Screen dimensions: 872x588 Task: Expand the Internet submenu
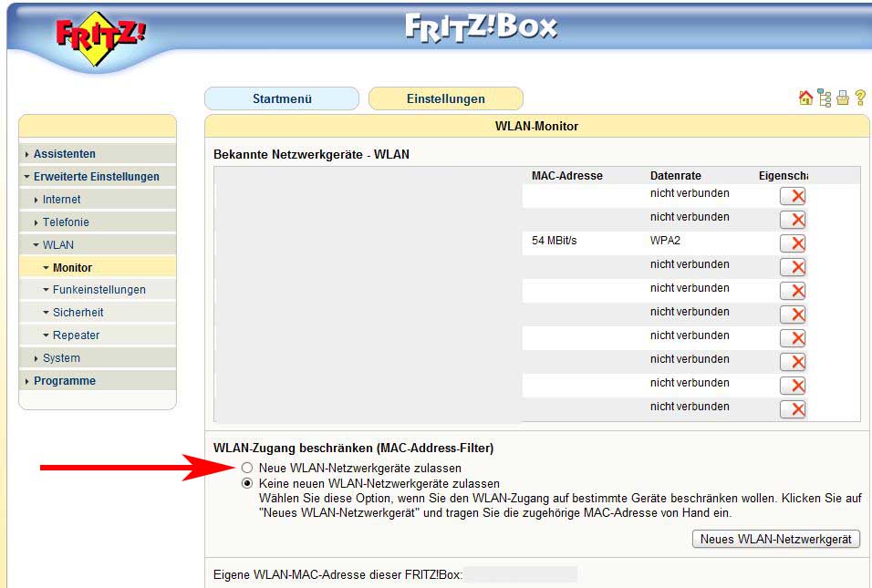(98, 200)
